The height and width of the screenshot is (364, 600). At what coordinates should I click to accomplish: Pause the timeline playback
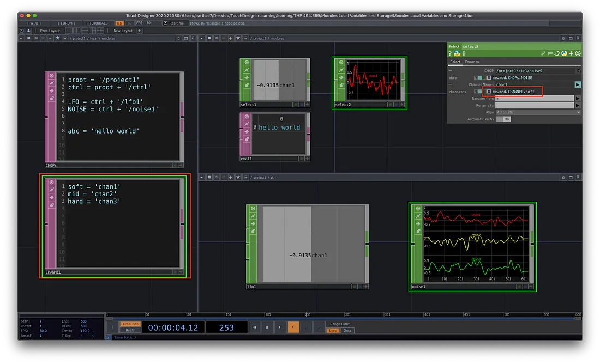click(267, 327)
